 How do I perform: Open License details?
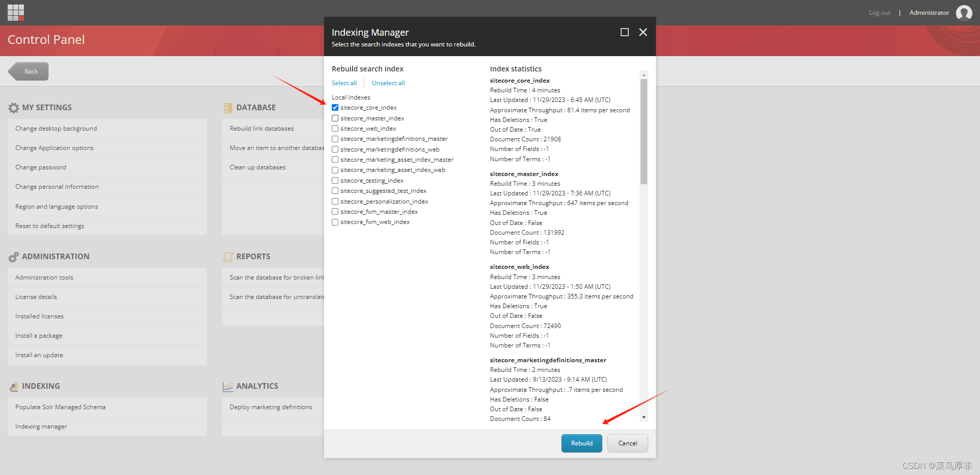(x=107, y=297)
